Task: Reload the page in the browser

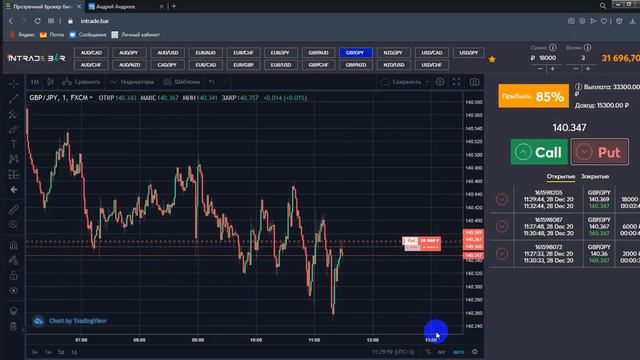Action: (x=38, y=21)
